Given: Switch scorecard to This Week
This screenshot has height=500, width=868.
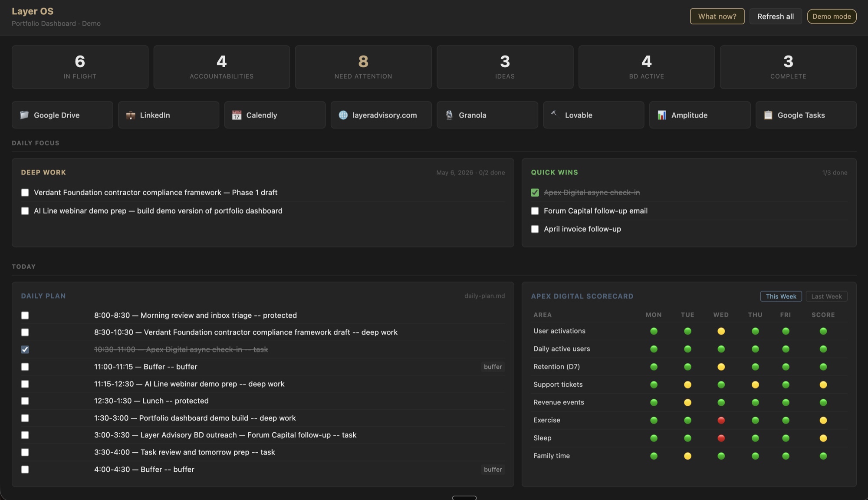Looking at the screenshot, I should tap(781, 296).
